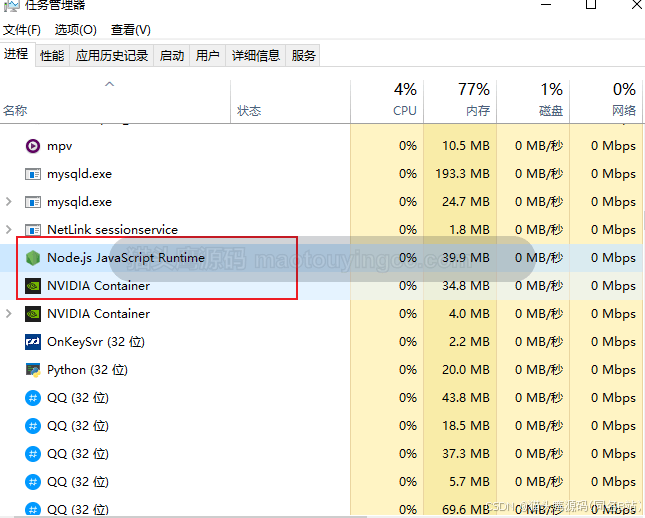Click the 4.0 MB memory value
This screenshot has height=518, width=645.
pos(469,314)
